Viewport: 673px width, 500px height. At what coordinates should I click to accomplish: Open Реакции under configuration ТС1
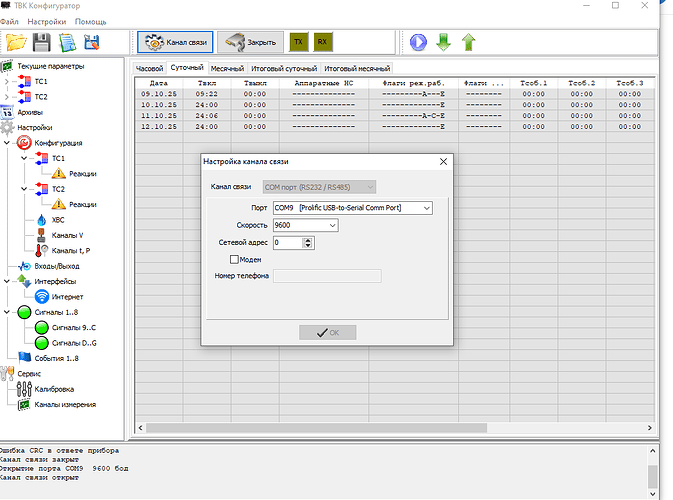pos(82,174)
